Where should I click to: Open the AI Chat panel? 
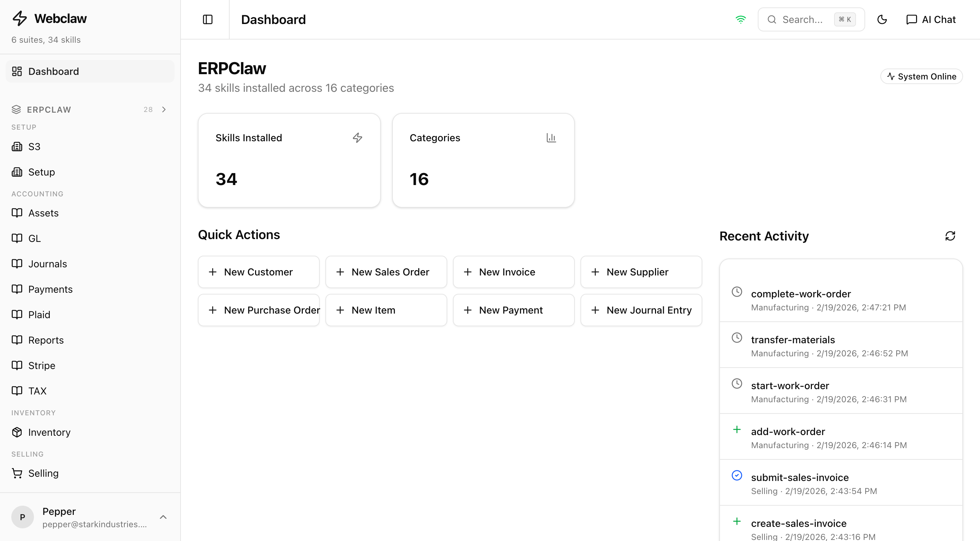[931, 19]
